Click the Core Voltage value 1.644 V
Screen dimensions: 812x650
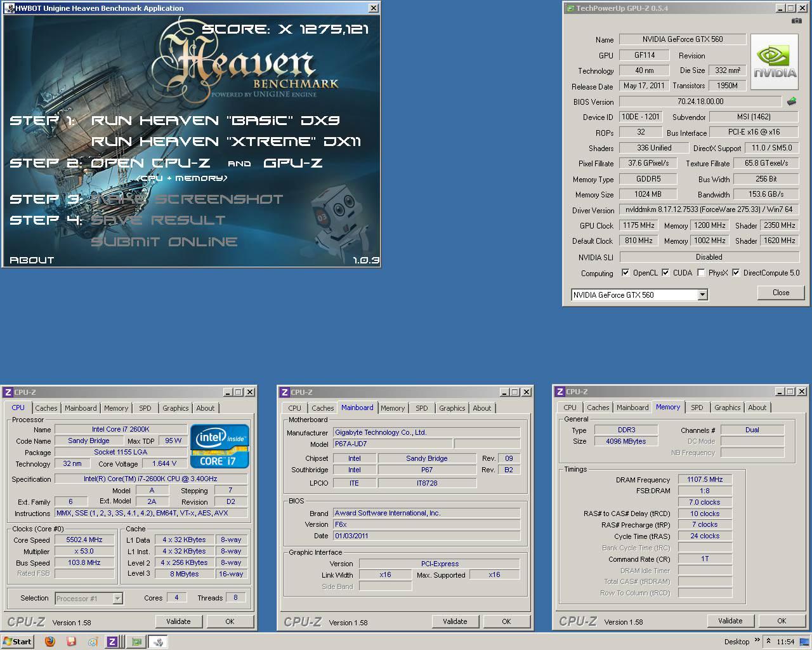coord(165,463)
